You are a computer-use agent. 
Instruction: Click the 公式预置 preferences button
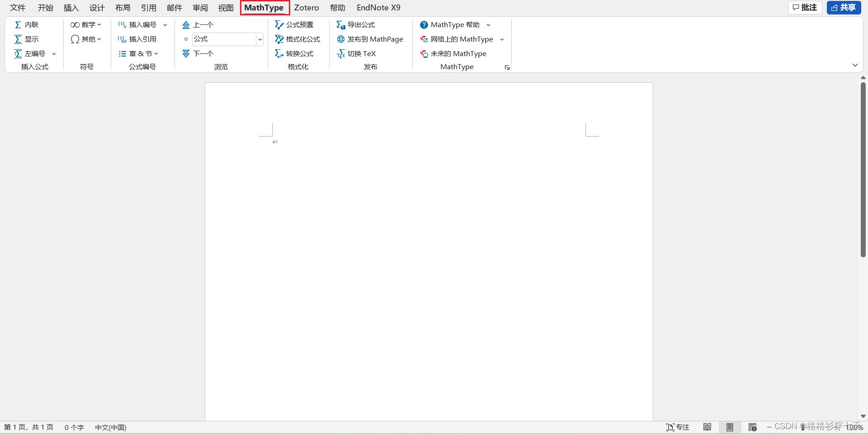294,25
